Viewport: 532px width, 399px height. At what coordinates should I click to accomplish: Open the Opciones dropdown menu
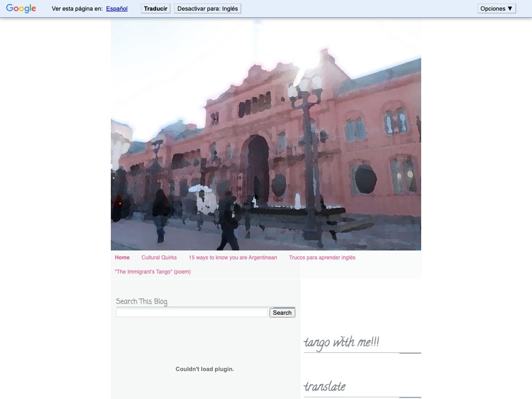coord(496,8)
